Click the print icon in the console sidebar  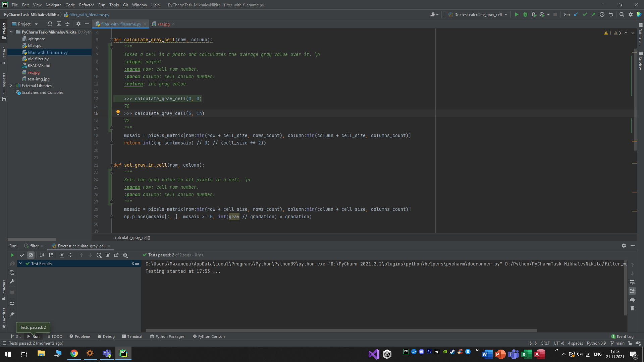pos(632,300)
